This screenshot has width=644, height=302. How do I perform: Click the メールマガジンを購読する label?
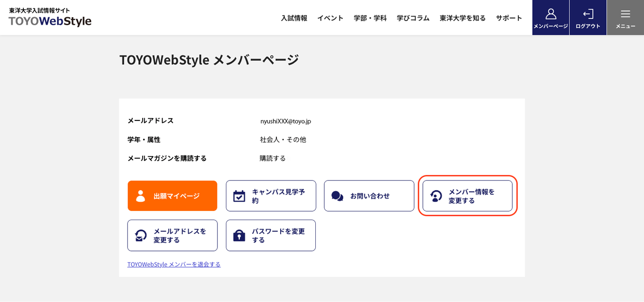167,158
